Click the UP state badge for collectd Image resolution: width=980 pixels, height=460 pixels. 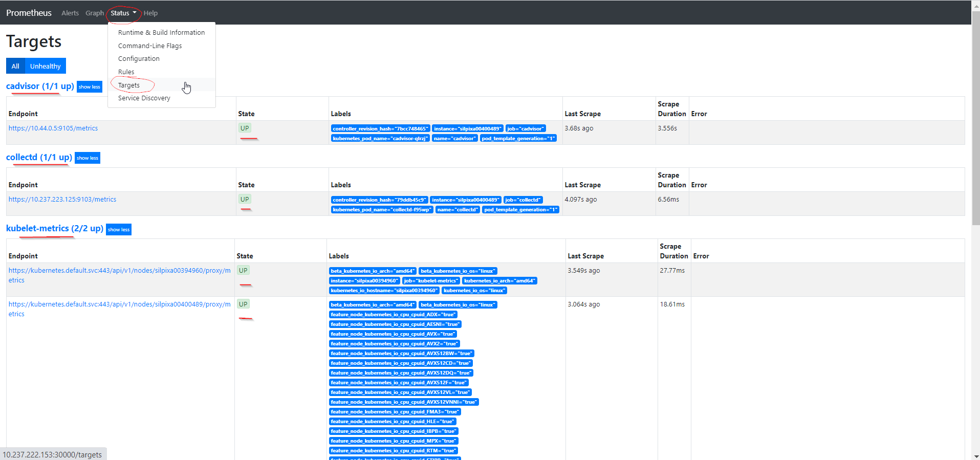(x=245, y=199)
